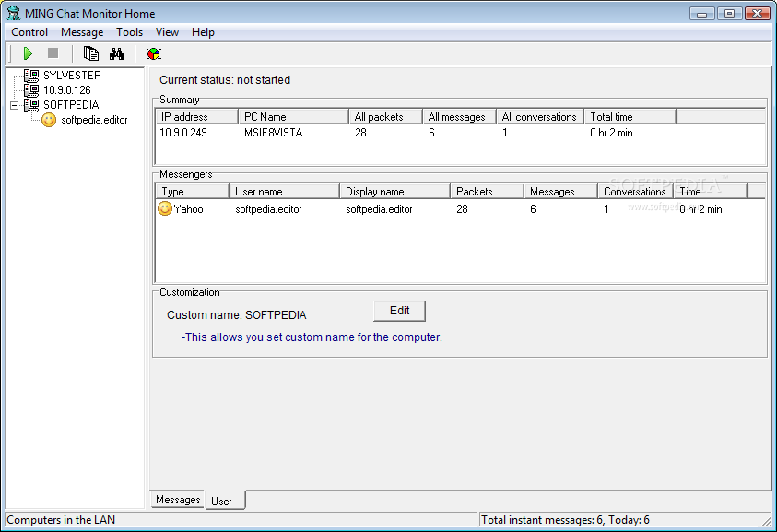
Task: Click the Yahoo smiley icon in Messengers list
Action: coord(164,208)
